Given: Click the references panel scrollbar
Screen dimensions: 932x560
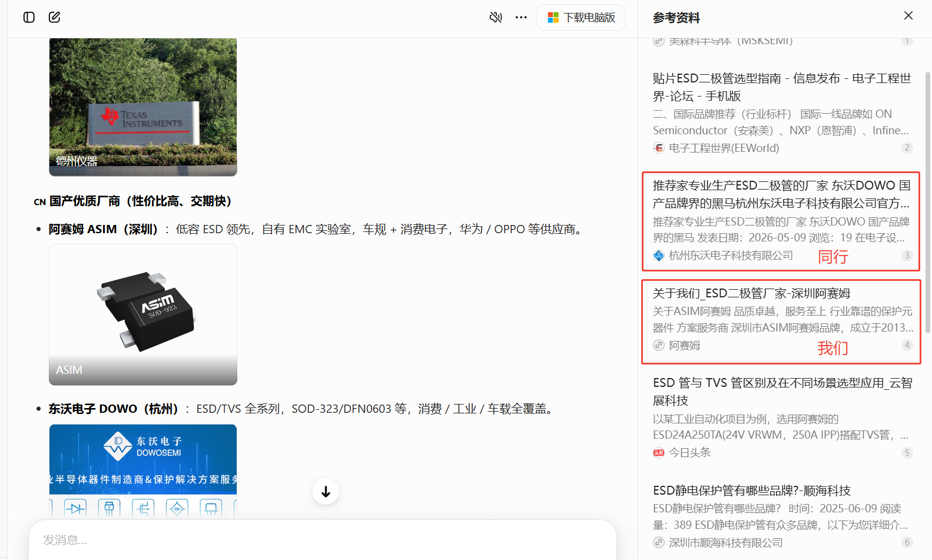Looking at the screenshot, I should [928, 203].
